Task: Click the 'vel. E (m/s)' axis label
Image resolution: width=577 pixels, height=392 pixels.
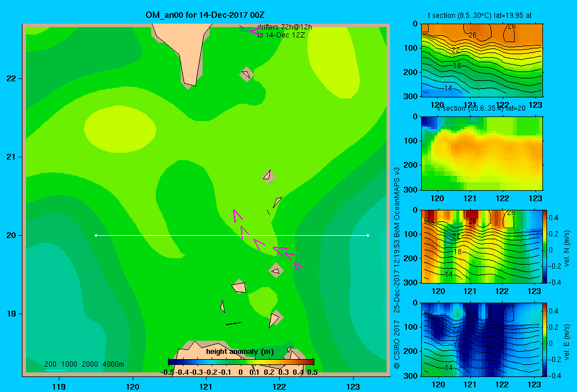Action: [567, 342]
